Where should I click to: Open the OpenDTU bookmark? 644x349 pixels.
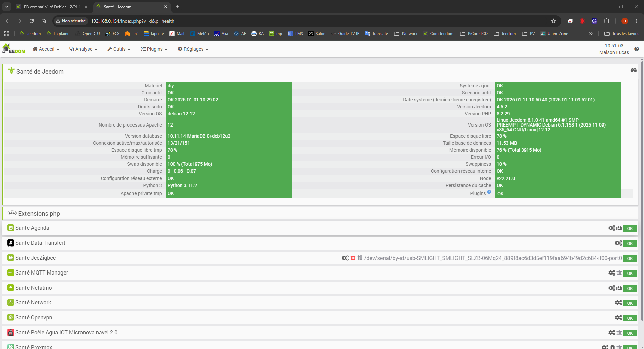tap(88, 34)
